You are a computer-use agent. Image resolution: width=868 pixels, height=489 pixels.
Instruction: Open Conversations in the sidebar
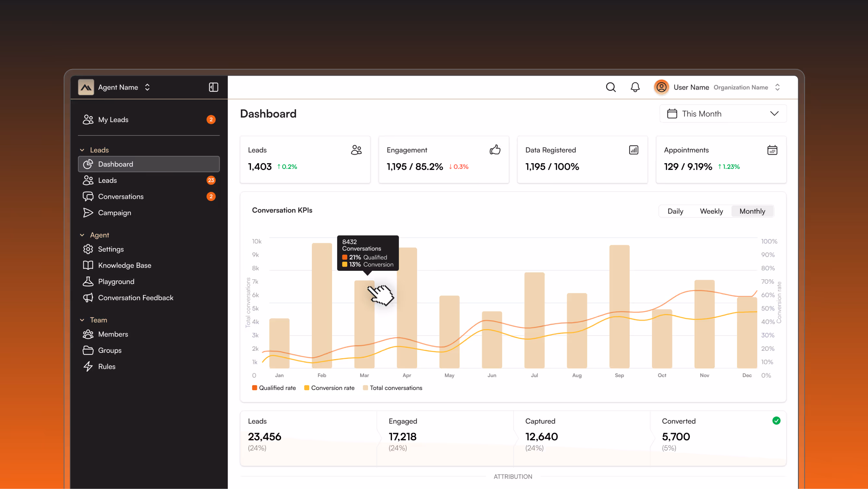tap(120, 196)
